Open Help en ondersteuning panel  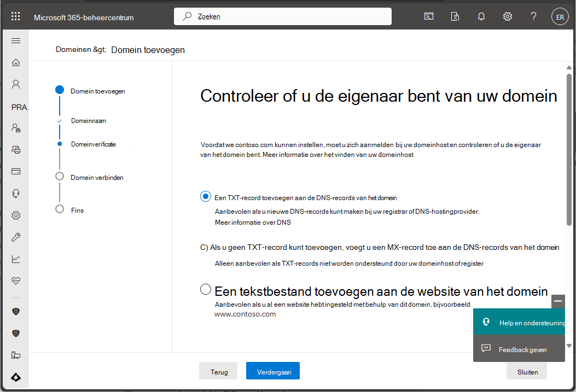coord(519,322)
